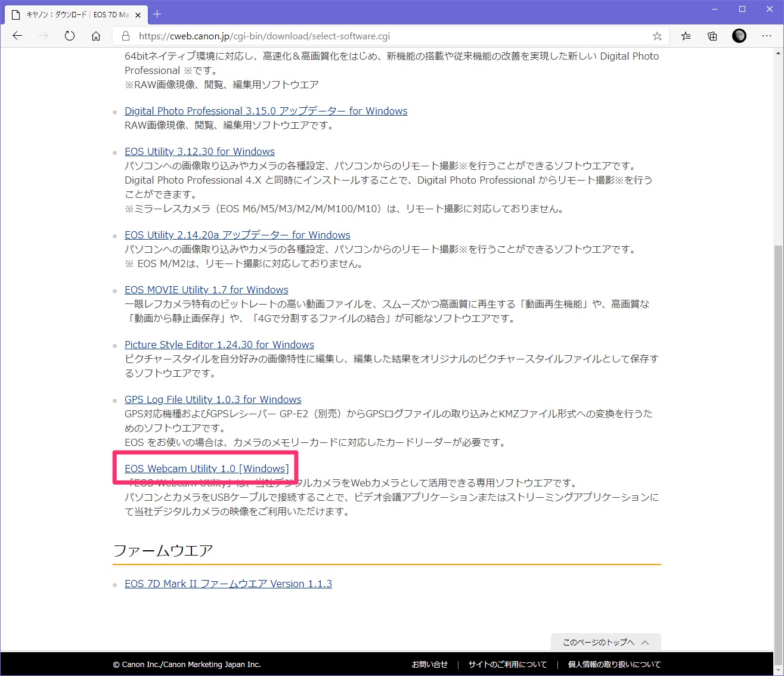Open the favorites list
This screenshot has height=676, width=784.
click(686, 36)
